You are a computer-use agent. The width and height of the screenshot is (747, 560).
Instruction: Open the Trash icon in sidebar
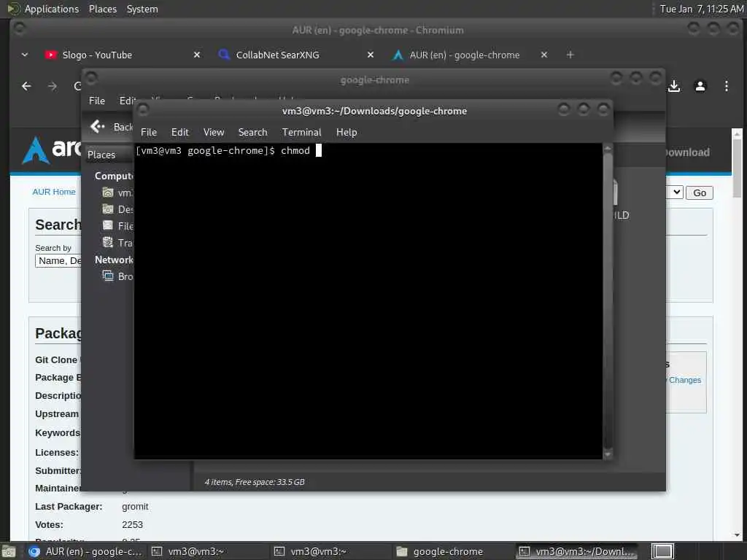pos(108,242)
